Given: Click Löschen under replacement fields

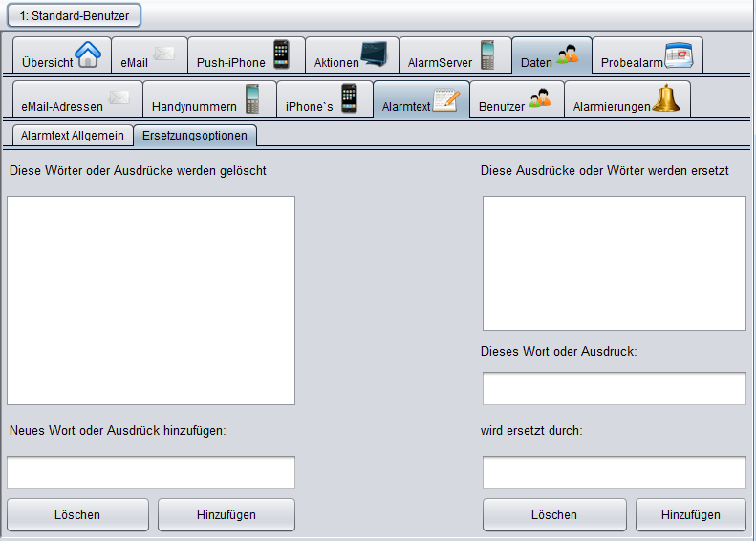Looking at the screenshot, I should [x=553, y=515].
